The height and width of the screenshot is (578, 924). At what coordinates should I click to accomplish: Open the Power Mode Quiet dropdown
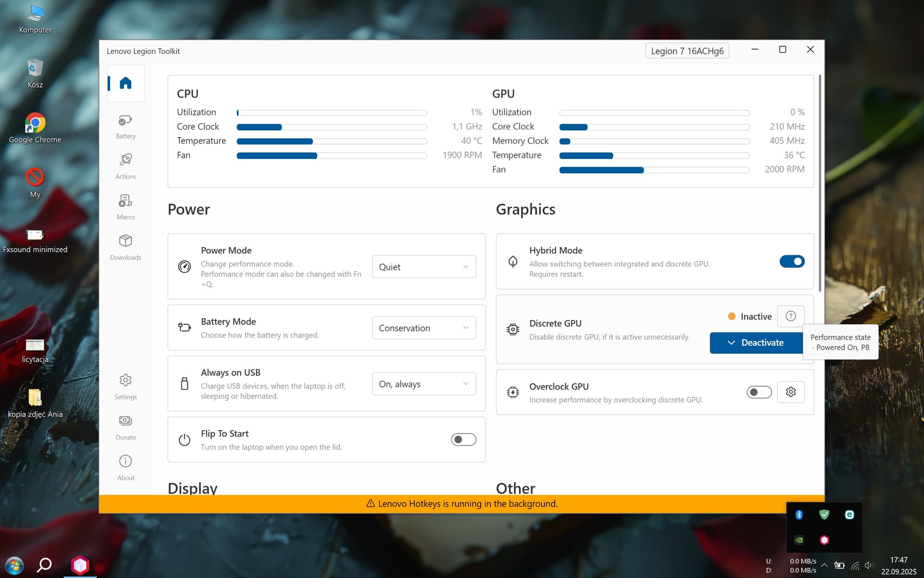(423, 267)
